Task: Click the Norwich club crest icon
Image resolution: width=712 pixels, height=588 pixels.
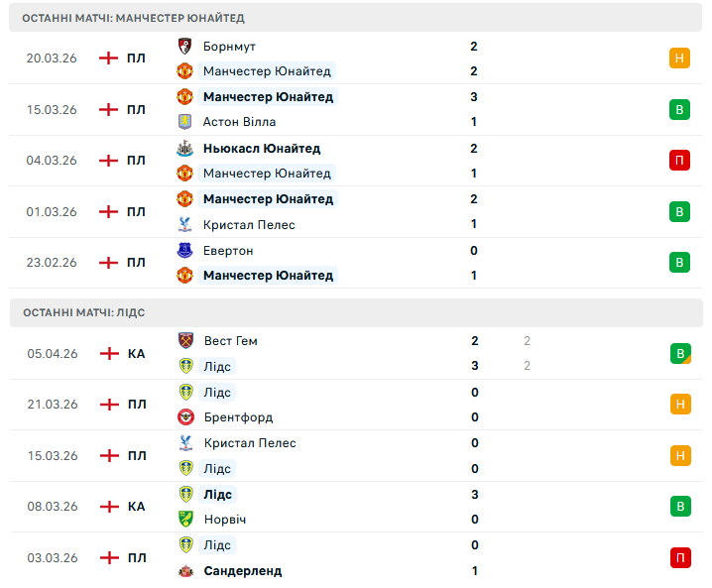Action: [x=184, y=520]
